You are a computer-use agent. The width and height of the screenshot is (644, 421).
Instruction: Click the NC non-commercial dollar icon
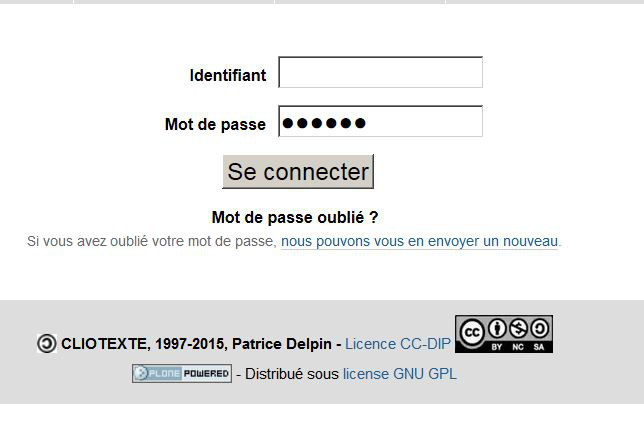pos(518,328)
